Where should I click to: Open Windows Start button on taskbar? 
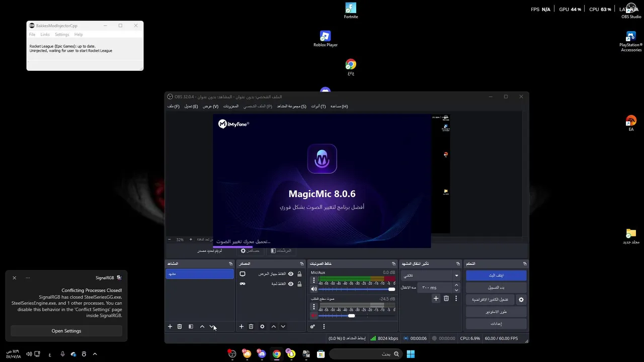(411, 354)
